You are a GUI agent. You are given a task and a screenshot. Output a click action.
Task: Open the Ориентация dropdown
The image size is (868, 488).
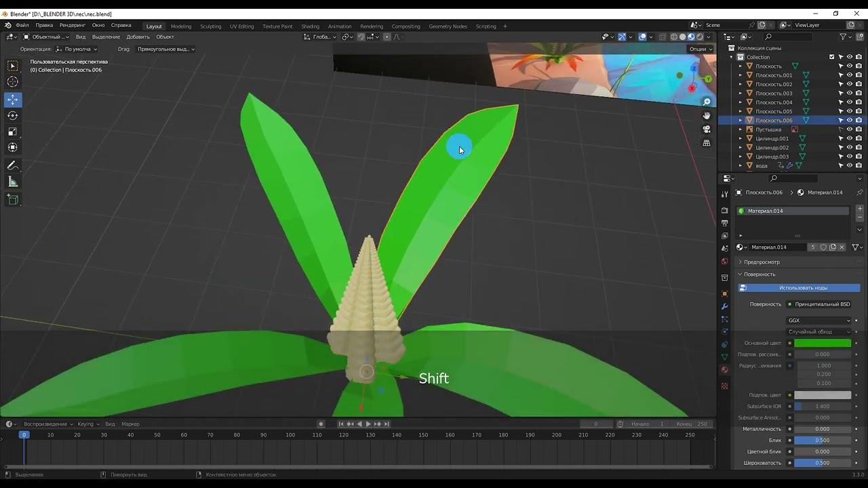[x=77, y=49]
